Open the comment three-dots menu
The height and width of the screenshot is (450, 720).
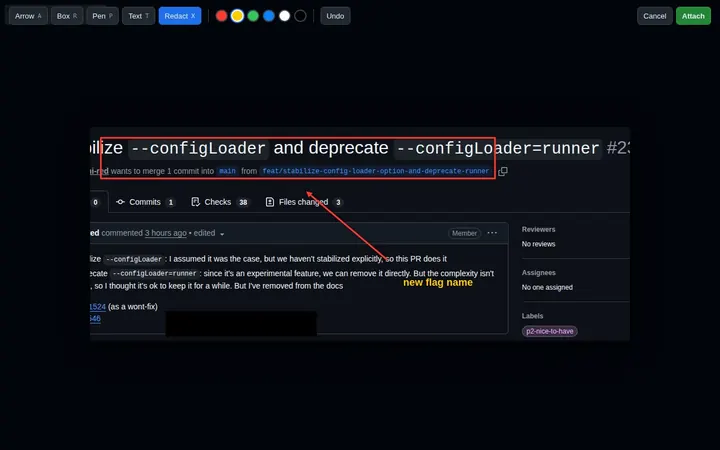[492, 233]
